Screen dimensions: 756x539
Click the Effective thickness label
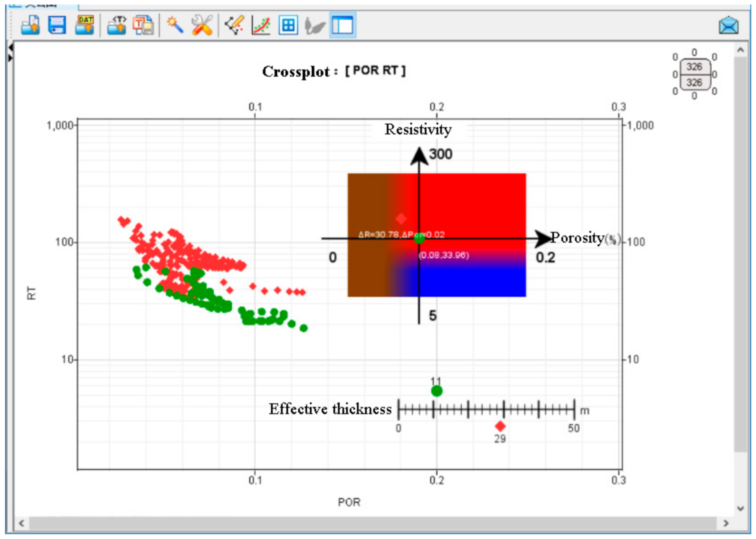tap(330, 409)
